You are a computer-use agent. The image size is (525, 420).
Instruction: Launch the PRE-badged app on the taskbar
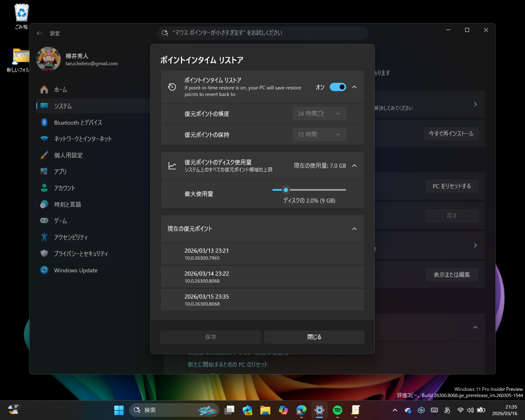pos(247,410)
